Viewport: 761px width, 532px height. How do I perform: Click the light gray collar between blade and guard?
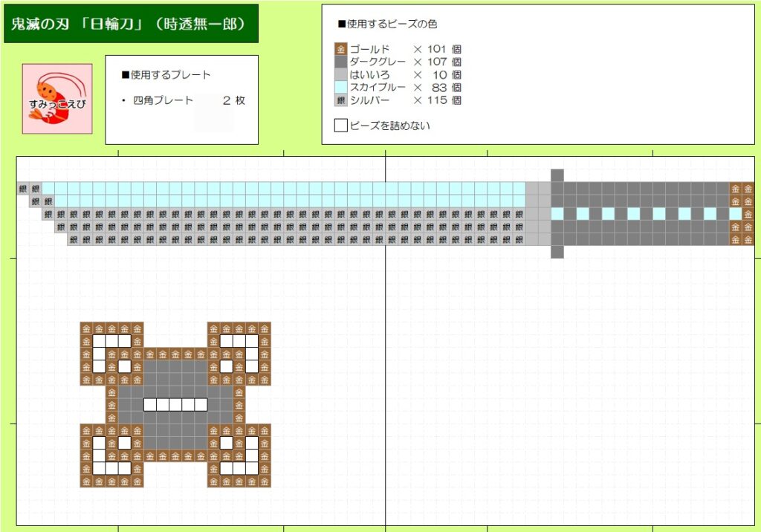(538, 214)
